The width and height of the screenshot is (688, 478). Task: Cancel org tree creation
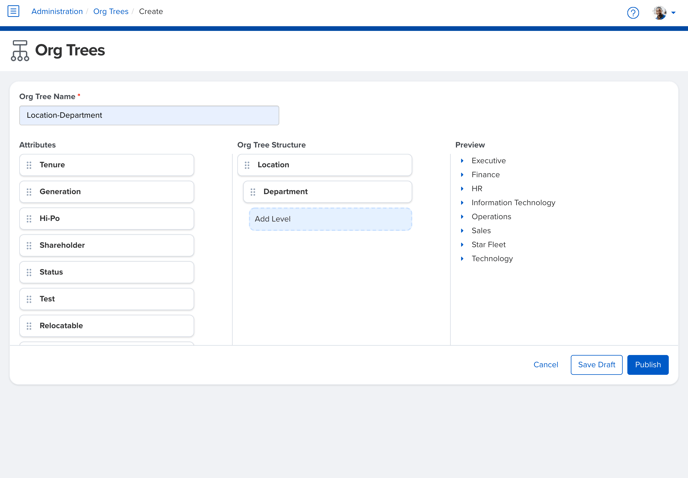pyautogui.click(x=545, y=365)
